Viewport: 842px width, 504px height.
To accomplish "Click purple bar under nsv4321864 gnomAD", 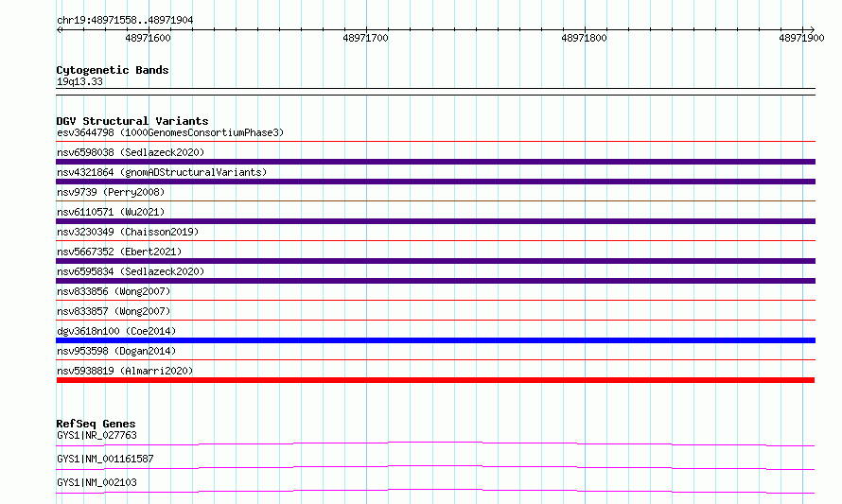I will 435,182.
